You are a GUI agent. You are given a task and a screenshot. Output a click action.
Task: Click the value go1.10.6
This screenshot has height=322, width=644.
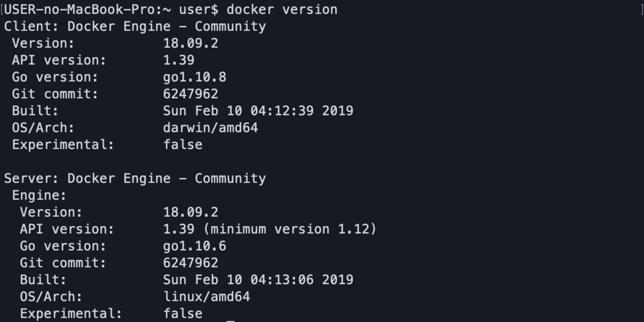point(195,246)
